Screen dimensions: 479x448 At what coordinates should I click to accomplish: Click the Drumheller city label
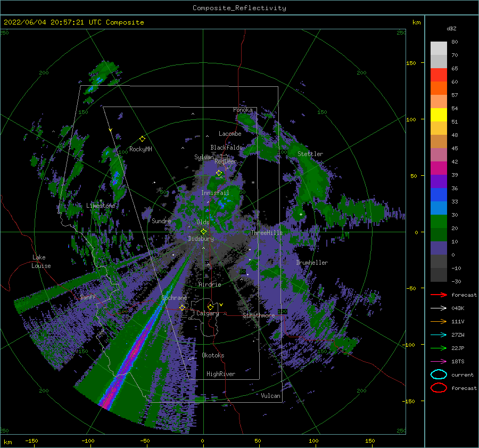pyautogui.click(x=312, y=263)
